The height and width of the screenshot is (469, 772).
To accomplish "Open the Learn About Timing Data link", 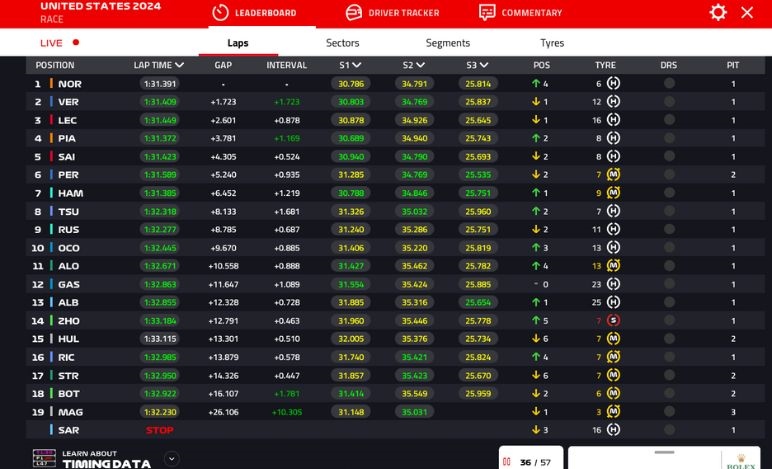I will pyautogui.click(x=106, y=459).
